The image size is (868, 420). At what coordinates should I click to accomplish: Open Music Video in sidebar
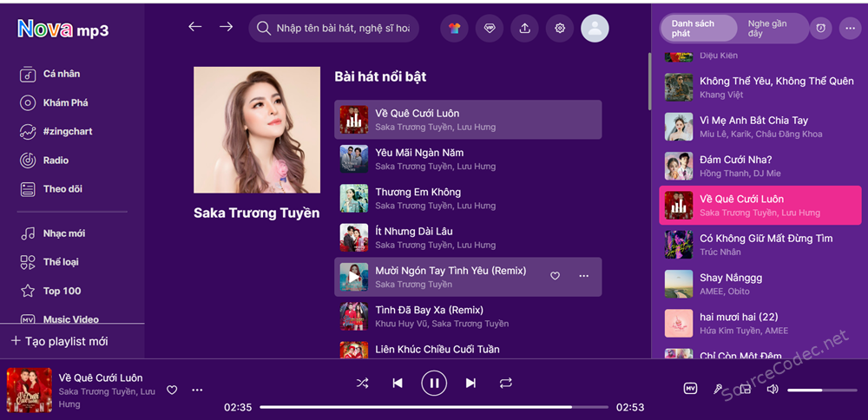click(72, 318)
